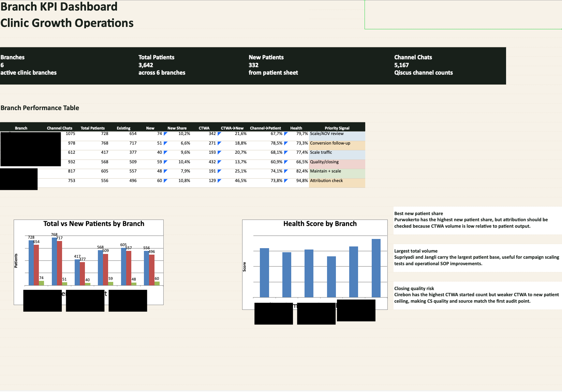Click the 'Existing' column header

pyautogui.click(x=123, y=128)
